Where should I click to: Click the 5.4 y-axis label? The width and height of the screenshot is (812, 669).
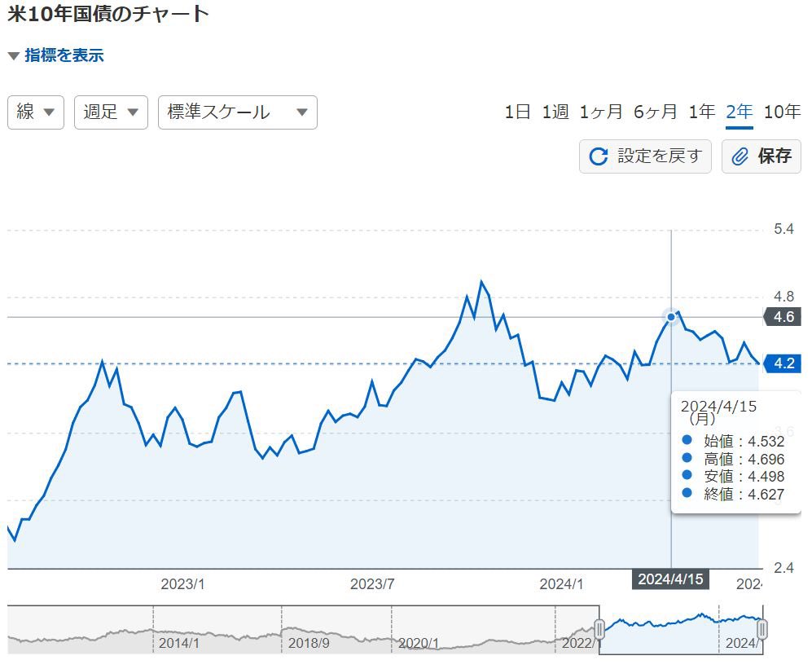click(x=783, y=229)
